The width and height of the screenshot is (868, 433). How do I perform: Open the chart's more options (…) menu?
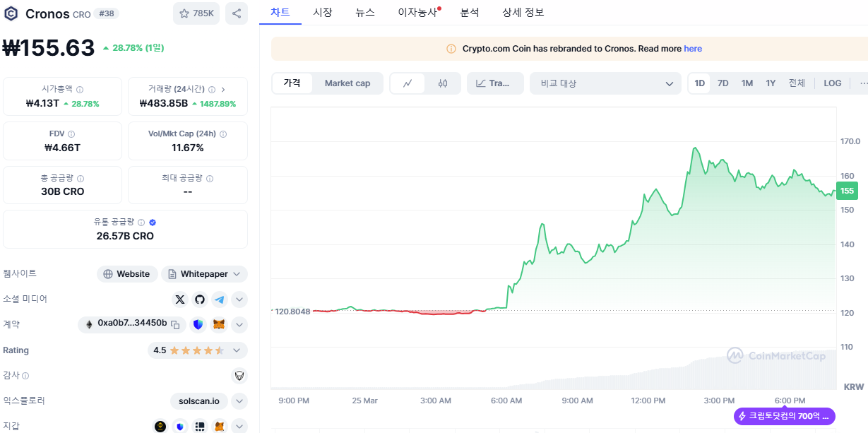click(x=863, y=83)
